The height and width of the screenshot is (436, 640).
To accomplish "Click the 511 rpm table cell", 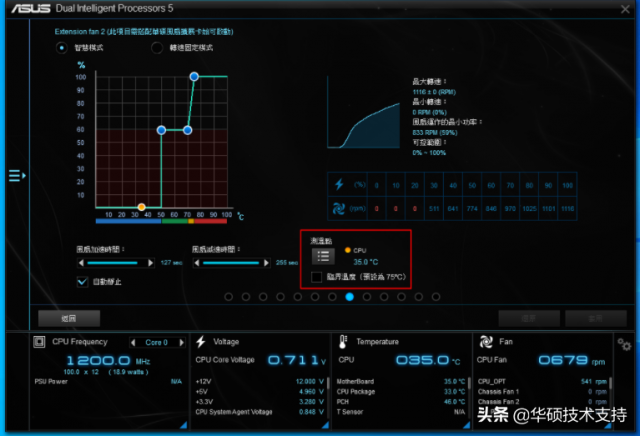I will (x=434, y=209).
